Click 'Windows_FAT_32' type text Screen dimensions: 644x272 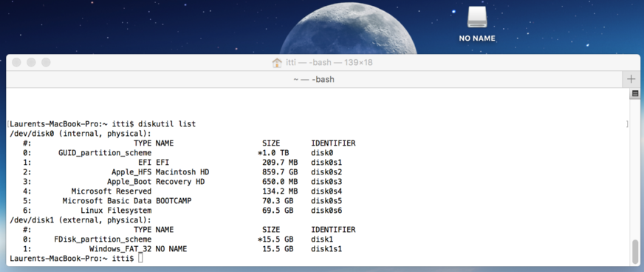point(120,249)
